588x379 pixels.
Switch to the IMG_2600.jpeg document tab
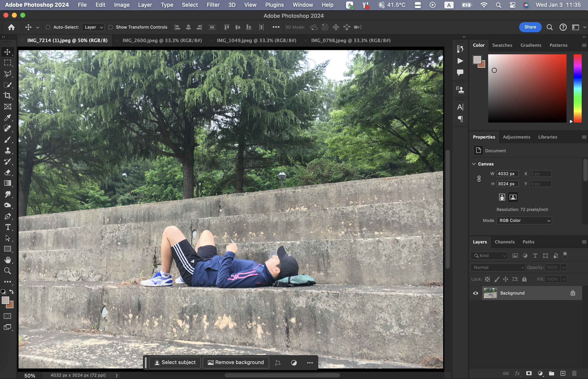(162, 40)
